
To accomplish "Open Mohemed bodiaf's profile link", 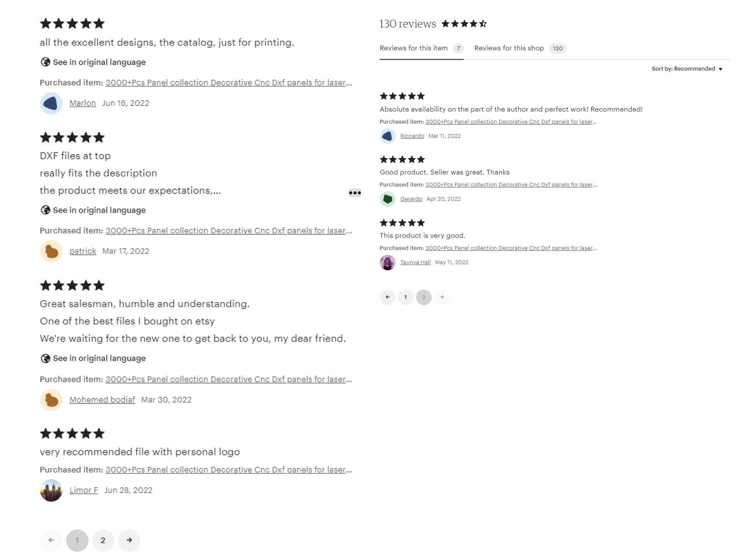I will (102, 400).
